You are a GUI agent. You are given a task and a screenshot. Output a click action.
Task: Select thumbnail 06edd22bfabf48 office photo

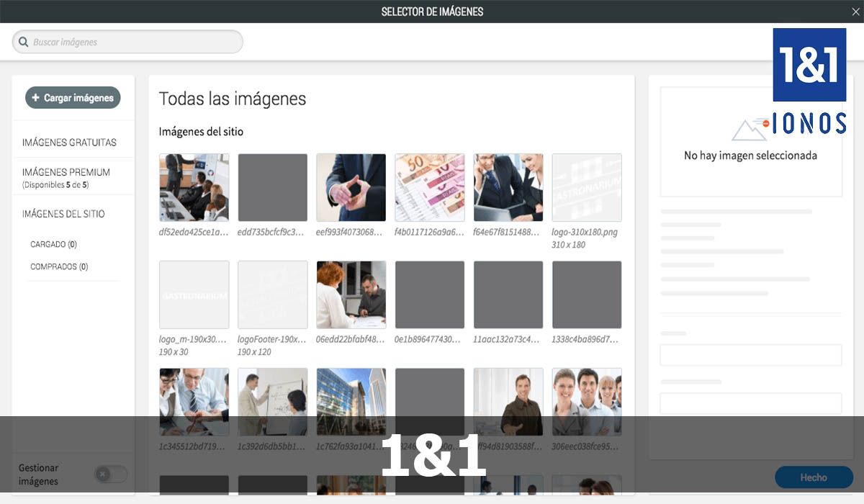point(351,294)
